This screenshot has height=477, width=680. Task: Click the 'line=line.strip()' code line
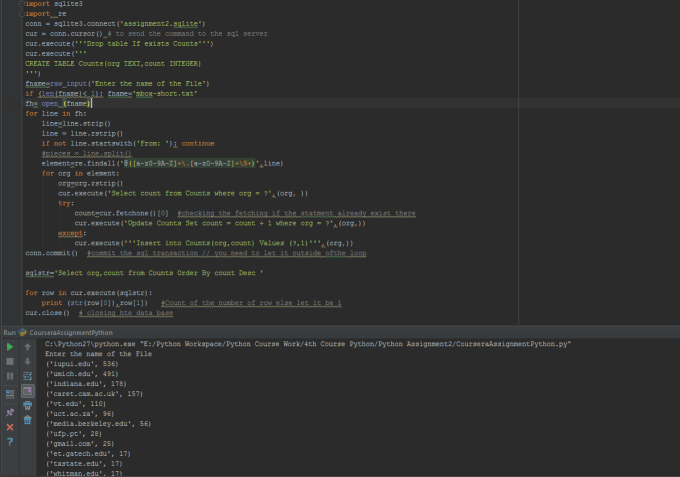(76, 124)
